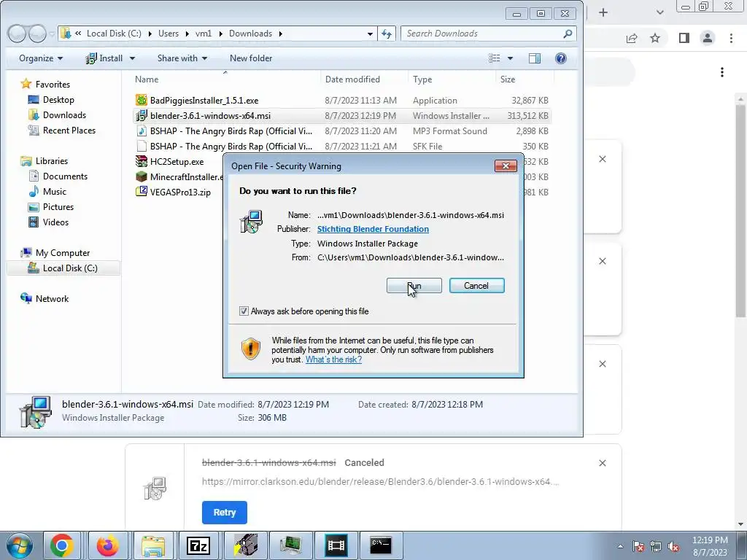Expand the arrow after Downloads in the breadcrumb
Image resolution: width=747 pixels, height=560 pixels.
click(x=280, y=34)
